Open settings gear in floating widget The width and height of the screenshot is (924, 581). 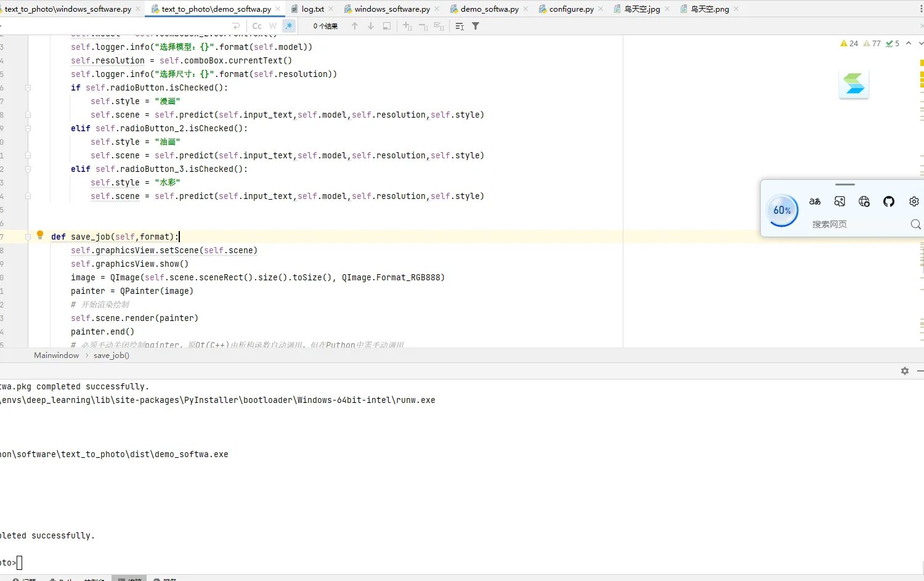click(x=914, y=201)
